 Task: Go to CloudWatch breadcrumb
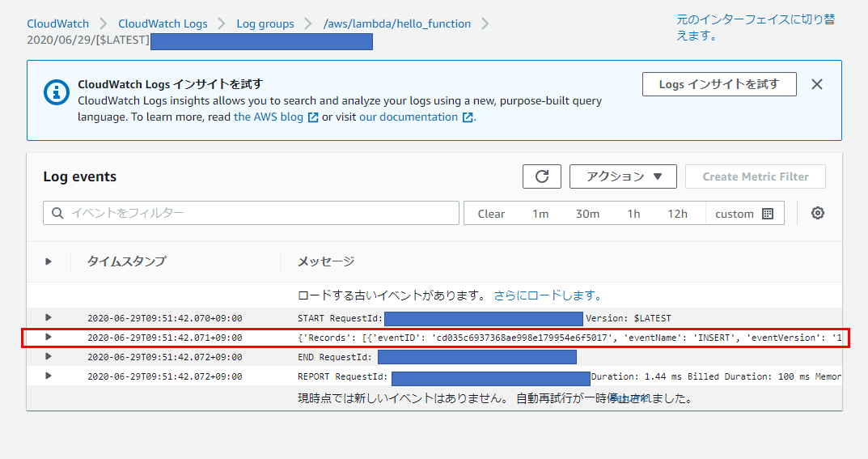pos(58,23)
